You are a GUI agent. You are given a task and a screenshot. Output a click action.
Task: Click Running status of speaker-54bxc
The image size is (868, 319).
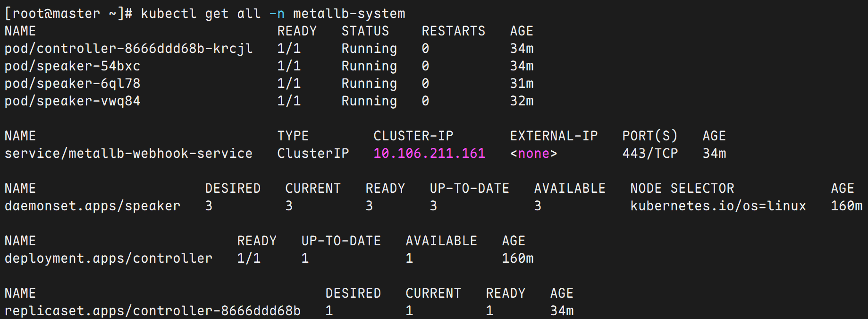pyautogui.click(x=369, y=66)
